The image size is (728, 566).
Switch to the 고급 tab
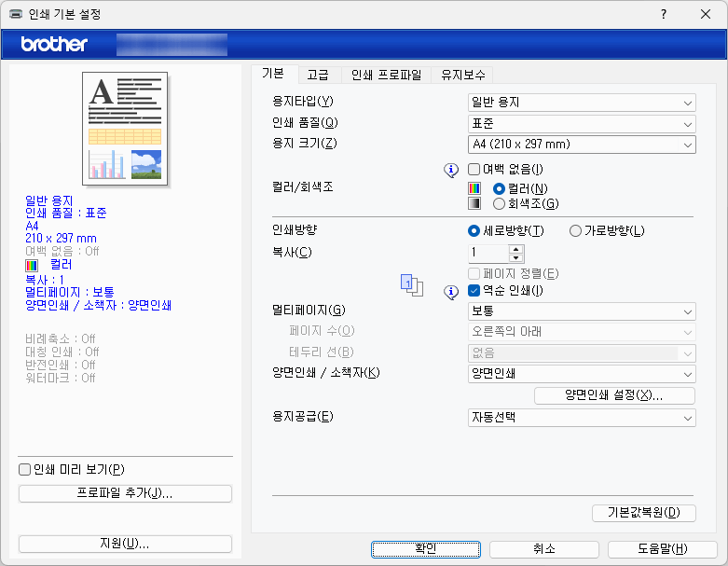[x=318, y=75]
